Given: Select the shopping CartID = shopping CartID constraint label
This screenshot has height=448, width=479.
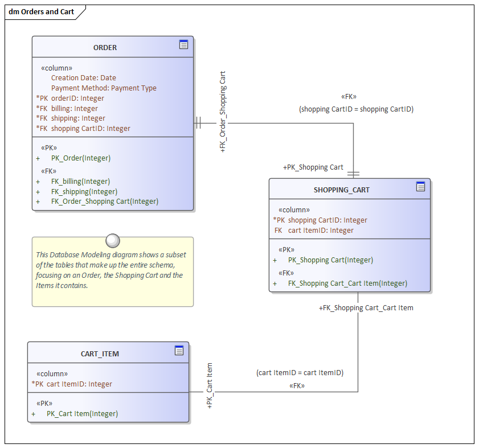Looking at the screenshot, I should click(357, 109).
